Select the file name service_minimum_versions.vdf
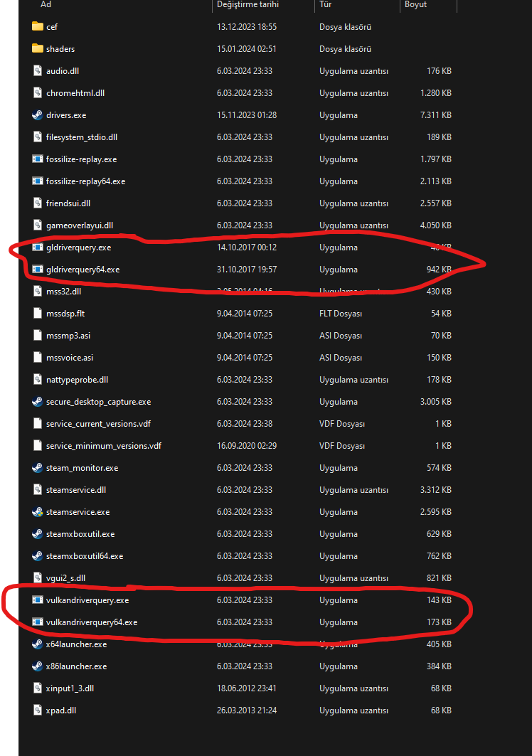Image resolution: width=532 pixels, height=756 pixels. pyautogui.click(x=104, y=446)
